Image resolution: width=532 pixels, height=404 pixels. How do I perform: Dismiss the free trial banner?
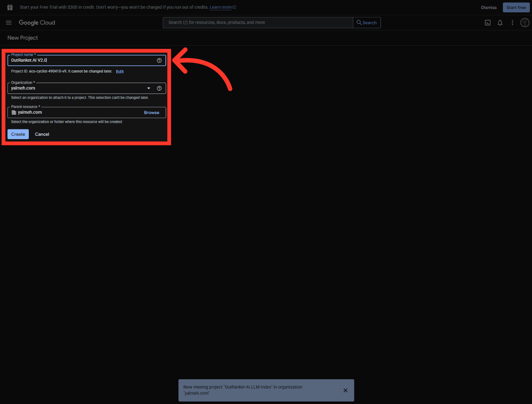tap(489, 7)
